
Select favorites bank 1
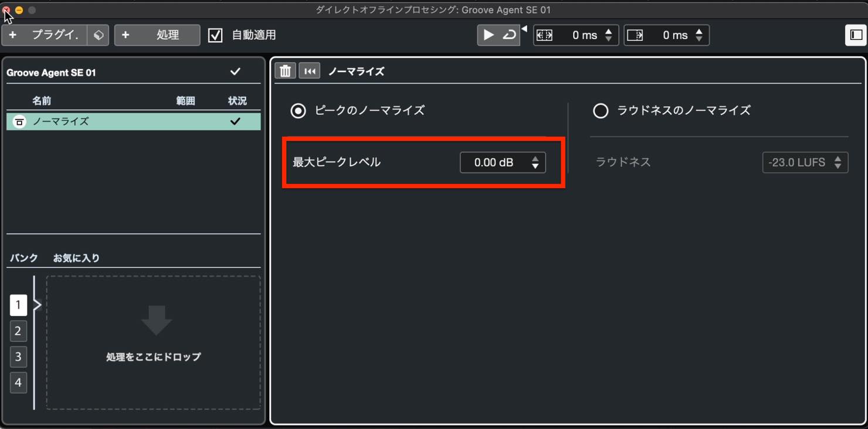(18, 305)
